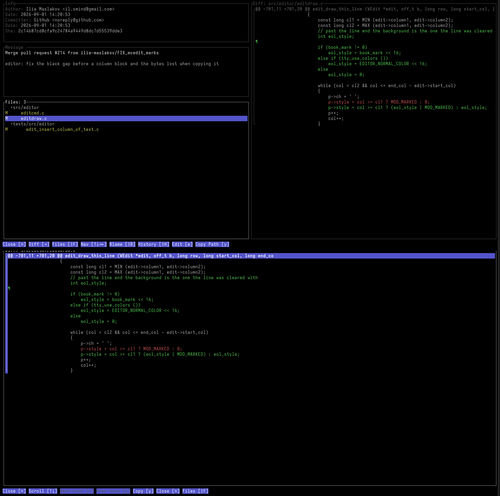Click Close button right of Copy [y]
The height and width of the screenshot is (496, 500).
tap(168, 491)
